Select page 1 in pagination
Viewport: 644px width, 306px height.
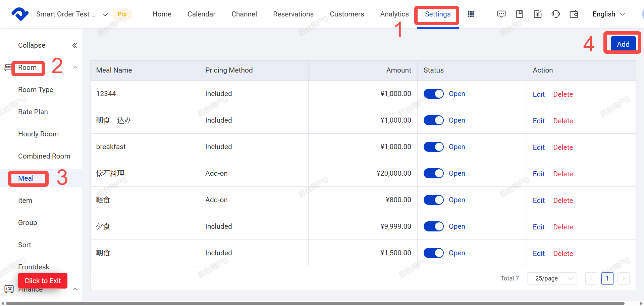coord(607,278)
